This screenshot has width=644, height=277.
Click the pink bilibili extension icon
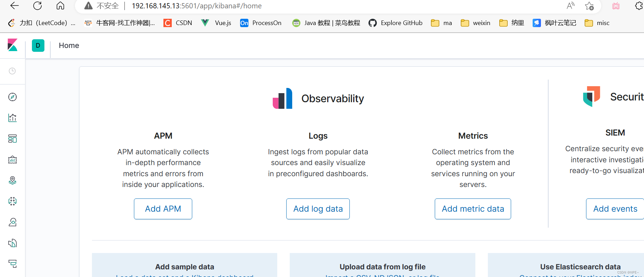pyautogui.click(x=616, y=6)
